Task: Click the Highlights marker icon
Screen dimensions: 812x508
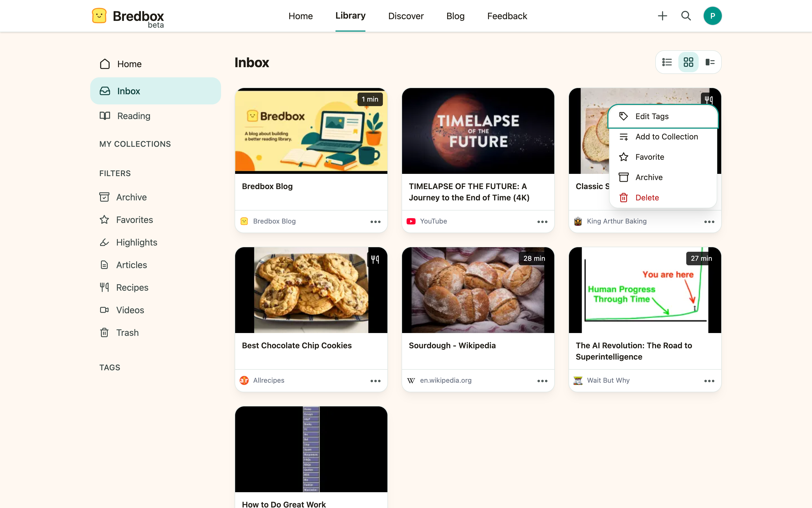Action: click(x=104, y=242)
